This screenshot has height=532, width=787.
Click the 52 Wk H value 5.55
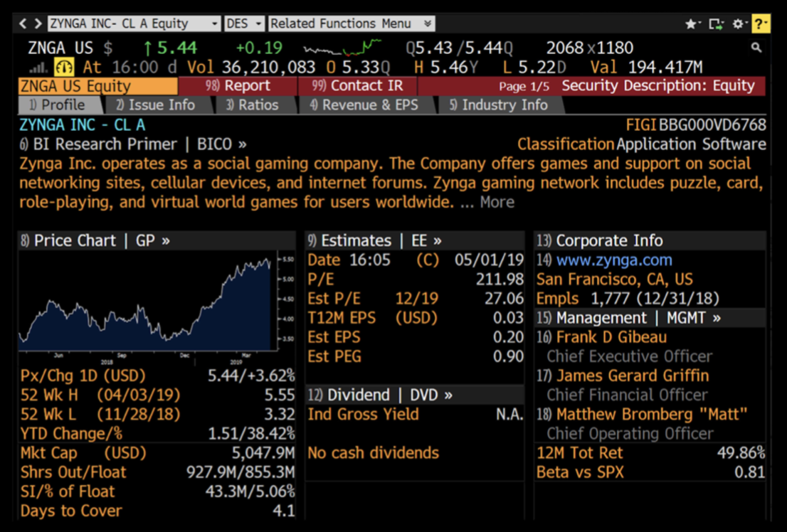click(x=280, y=395)
